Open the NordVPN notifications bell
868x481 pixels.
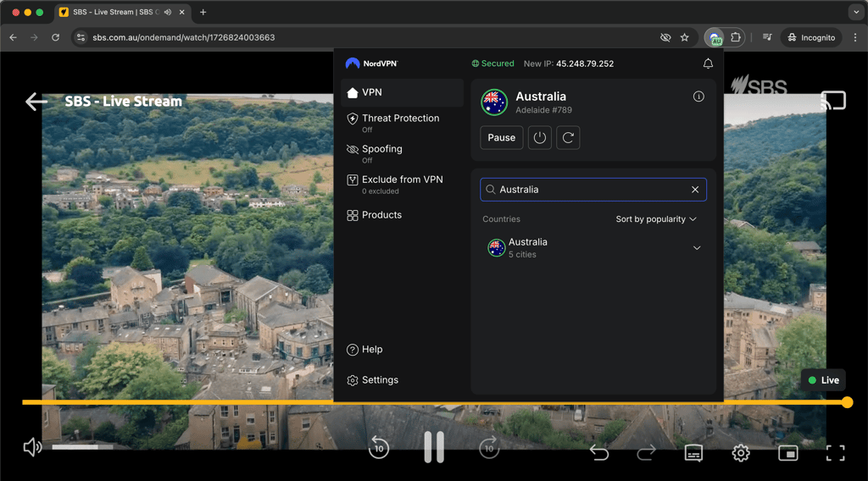pyautogui.click(x=708, y=64)
